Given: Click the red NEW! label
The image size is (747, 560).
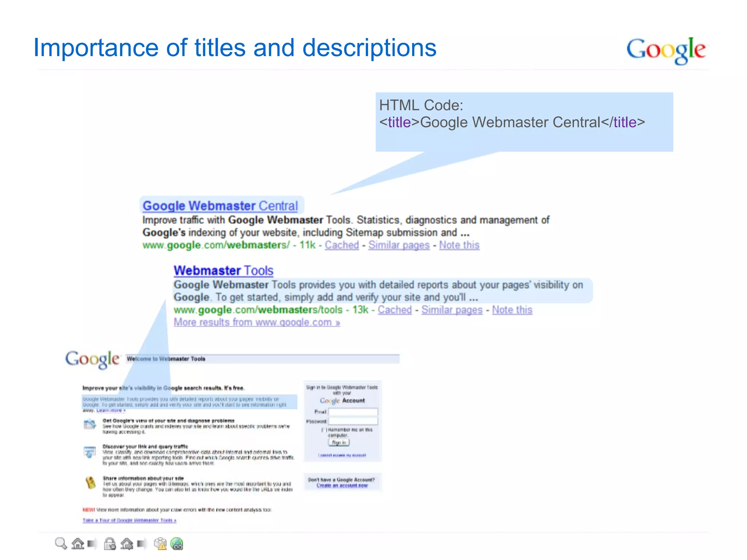Looking at the screenshot, I should 89,510.
